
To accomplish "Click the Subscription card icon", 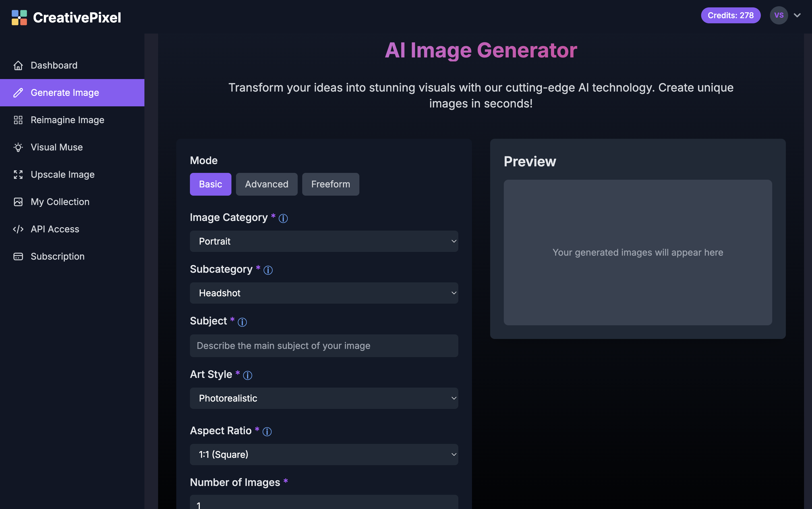I will pos(18,256).
